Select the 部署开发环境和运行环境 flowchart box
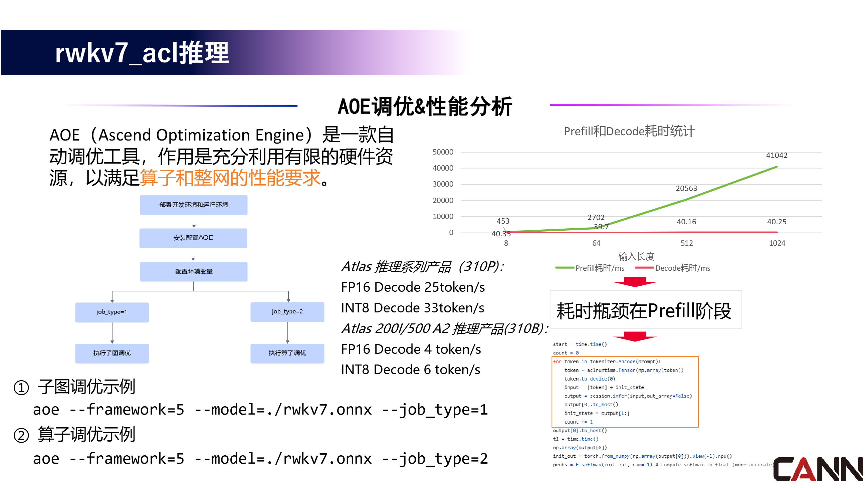The image size is (868, 488). click(194, 205)
